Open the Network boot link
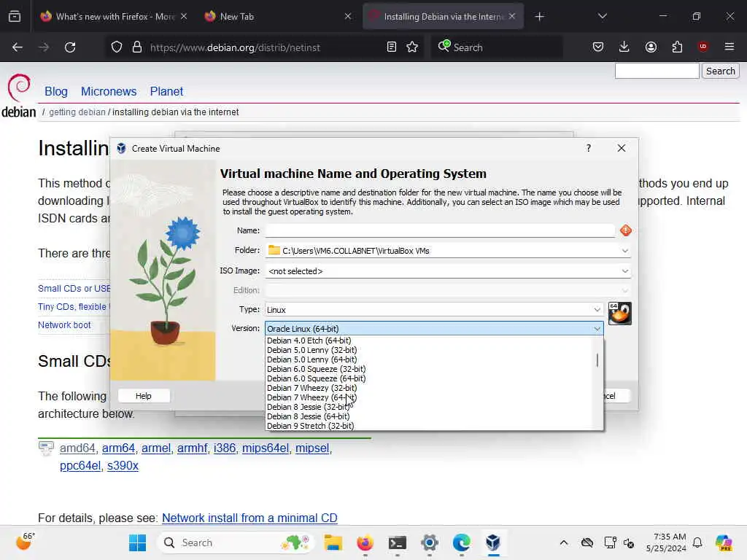The width and height of the screenshot is (747, 560). point(64,324)
